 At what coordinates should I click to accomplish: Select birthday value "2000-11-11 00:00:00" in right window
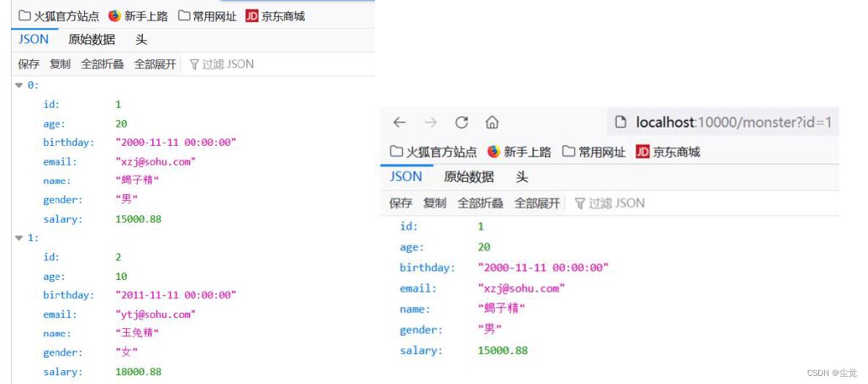click(543, 267)
